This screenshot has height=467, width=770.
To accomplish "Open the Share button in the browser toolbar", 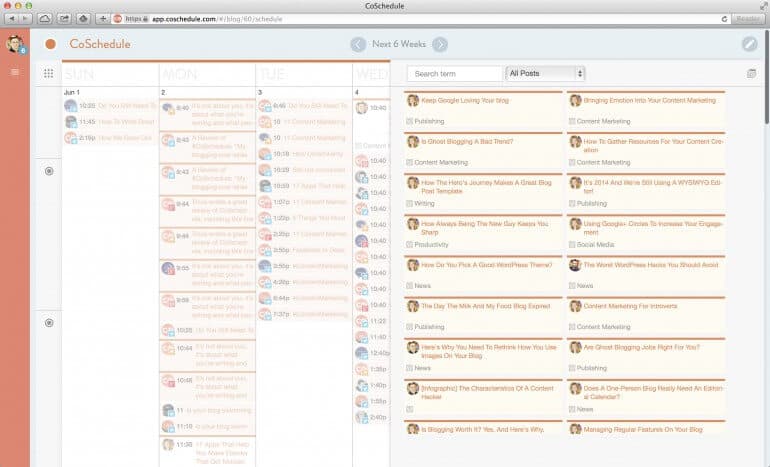I will [x=64, y=19].
